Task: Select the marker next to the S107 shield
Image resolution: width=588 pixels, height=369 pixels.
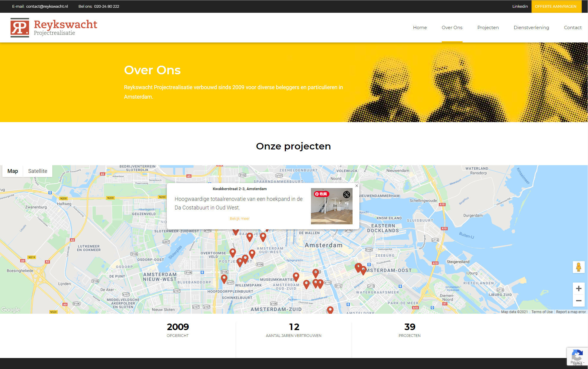Action: (x=224, y=279)
